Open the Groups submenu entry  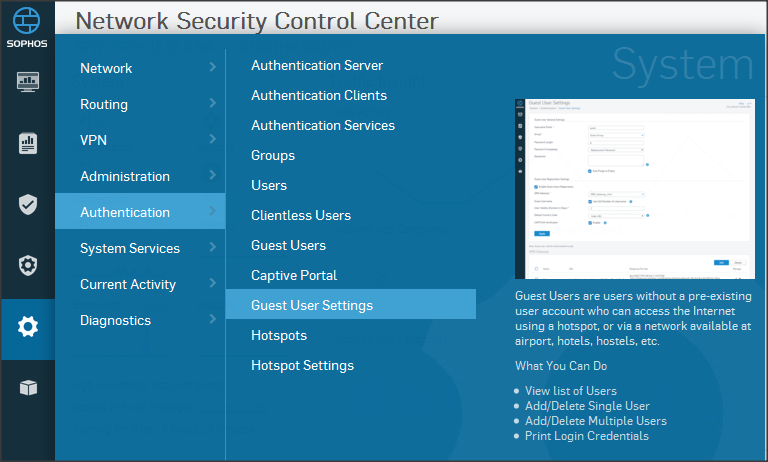(x=273, y=155)
